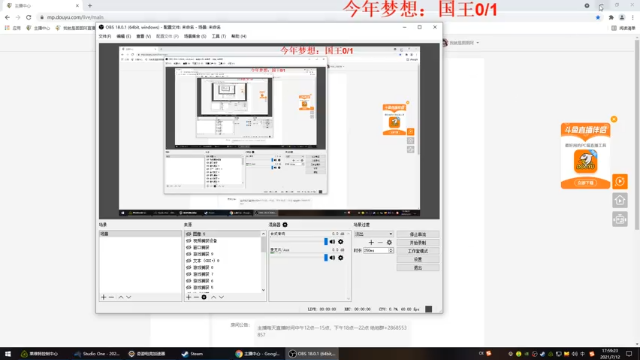This screenshot has width=640, height=360.
Task: Toggle visibility of 文本 (GDI+) source
Action: (x=189, y=260)
